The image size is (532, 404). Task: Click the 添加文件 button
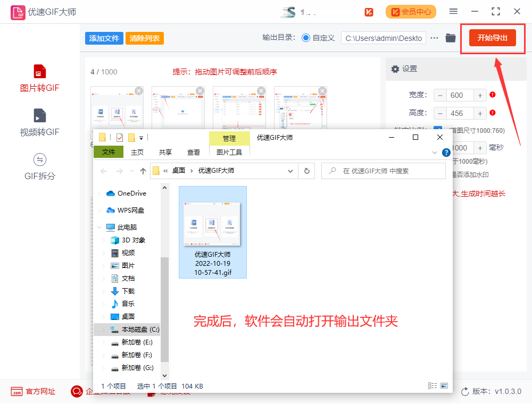(x=104, y=38)
